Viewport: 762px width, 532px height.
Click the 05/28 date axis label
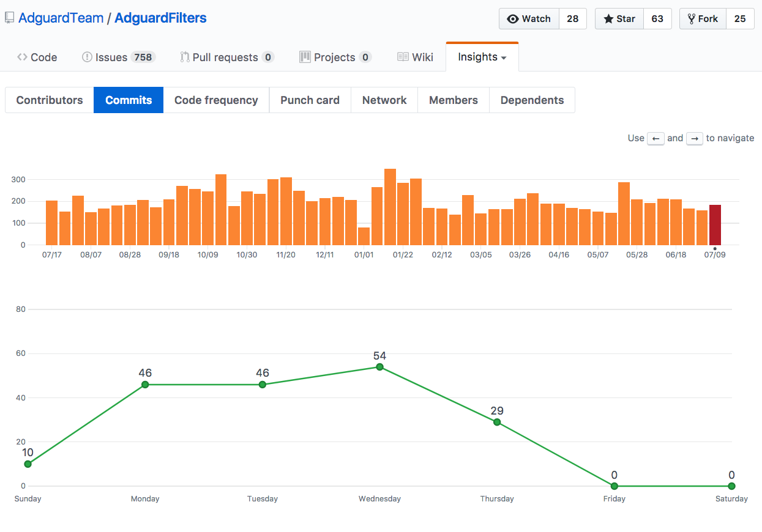pyautogui.click(x=637, y=254)
